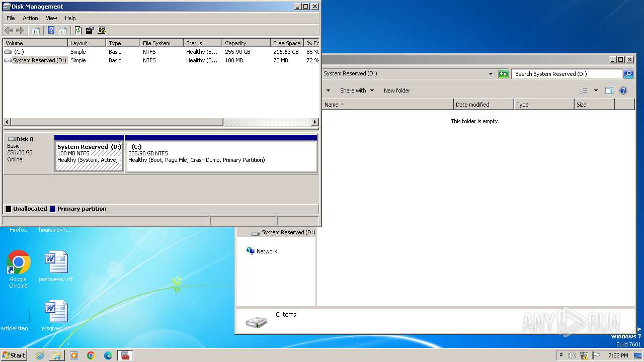
Task: Click the blue Primary partition legend swatch
Action: 52,209
